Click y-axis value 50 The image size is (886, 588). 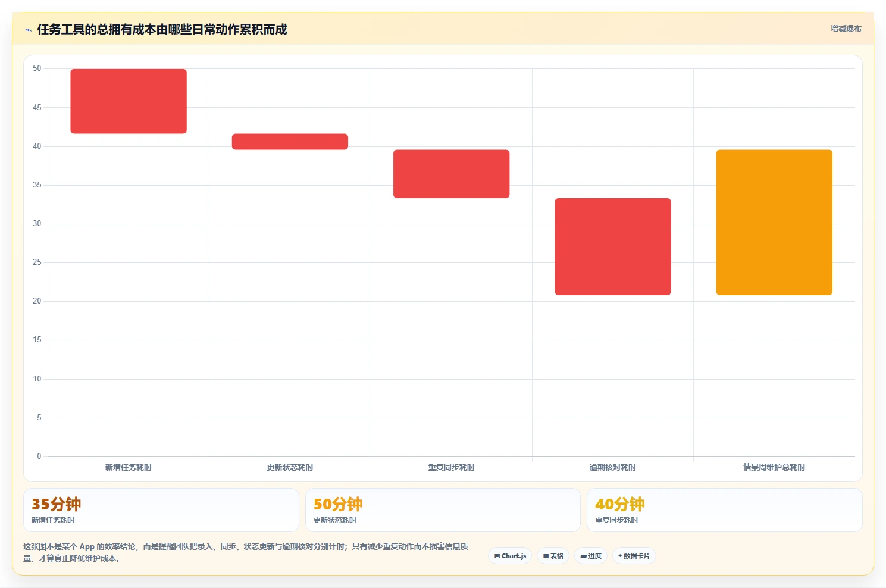point(37,68)
